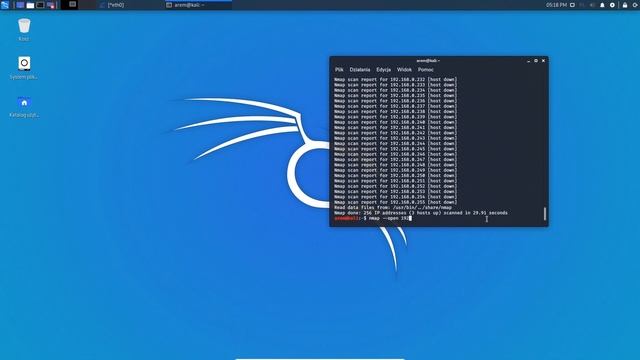This screenshot has height=360, width=640.
Task: Click the lock screen padlock icon
Action: [x=625, y=5]
